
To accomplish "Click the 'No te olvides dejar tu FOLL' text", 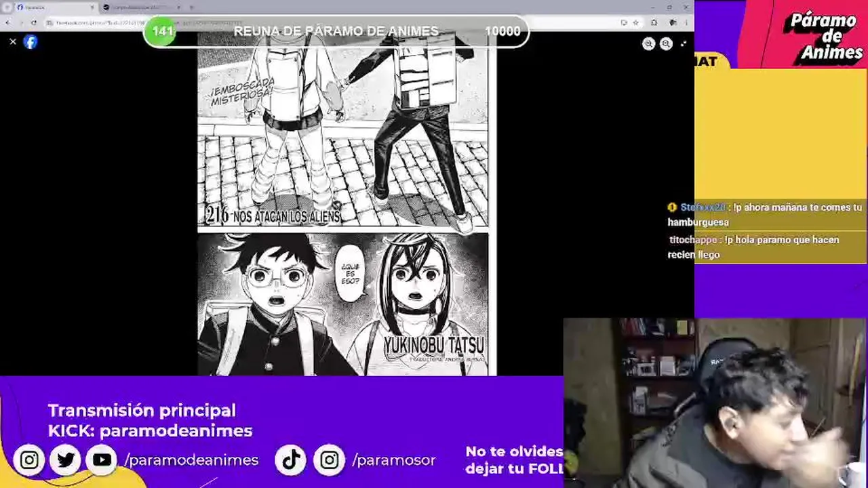I will point(514,460).
